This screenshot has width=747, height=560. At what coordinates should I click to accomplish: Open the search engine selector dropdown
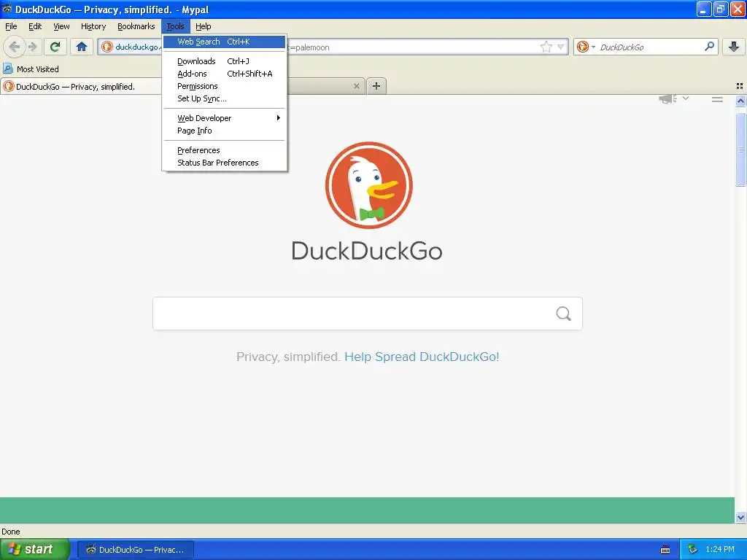click(586, 47)
